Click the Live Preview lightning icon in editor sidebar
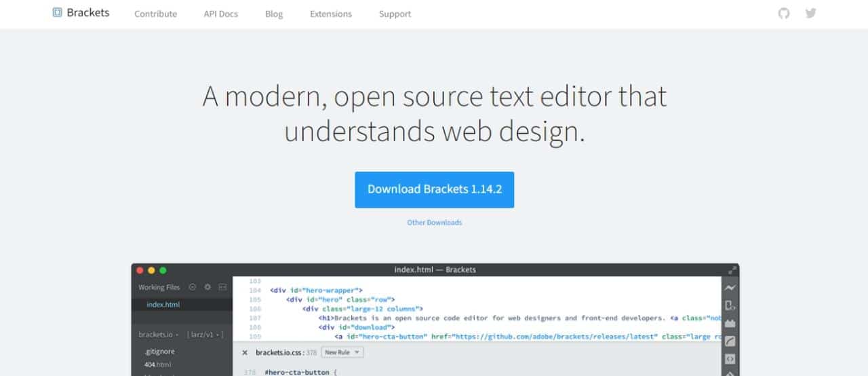868x376 pixels. pyautogui.click(x=730, y=287)
